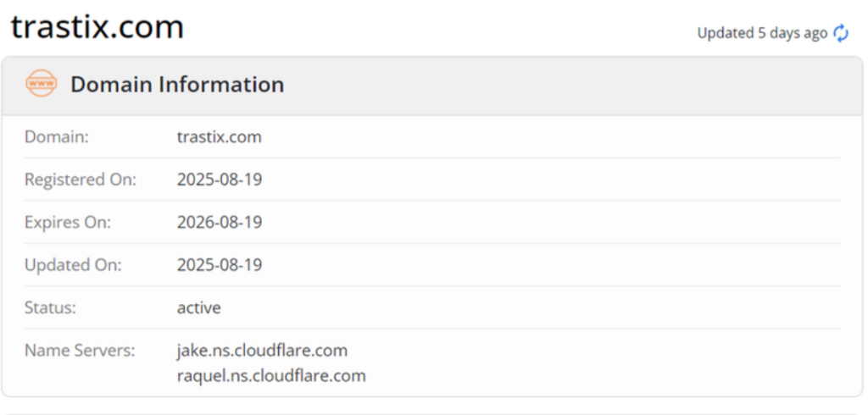
Task: Click the "Status:" label
Action: click(x=50, y=307)
